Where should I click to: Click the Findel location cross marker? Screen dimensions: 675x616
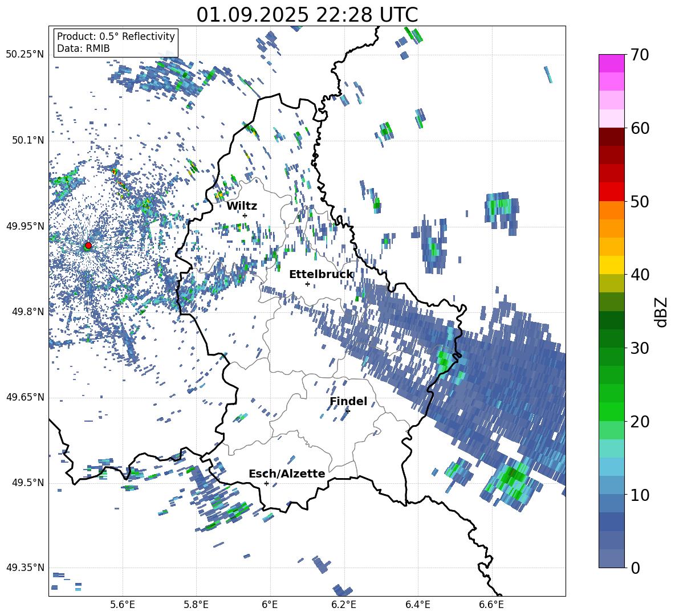(x=348, y=411)
